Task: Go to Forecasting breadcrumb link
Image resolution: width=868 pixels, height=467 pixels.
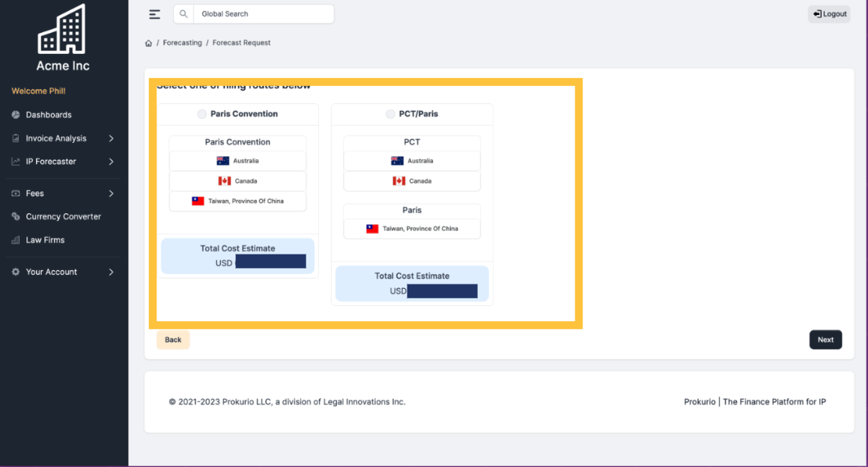Action: (x=182, y=43)
